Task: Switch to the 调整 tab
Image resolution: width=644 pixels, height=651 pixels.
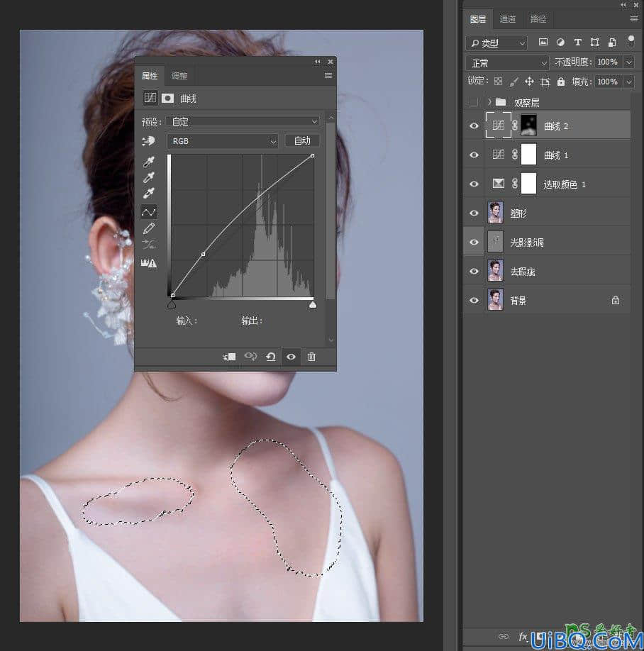Action: click(179, 76)
